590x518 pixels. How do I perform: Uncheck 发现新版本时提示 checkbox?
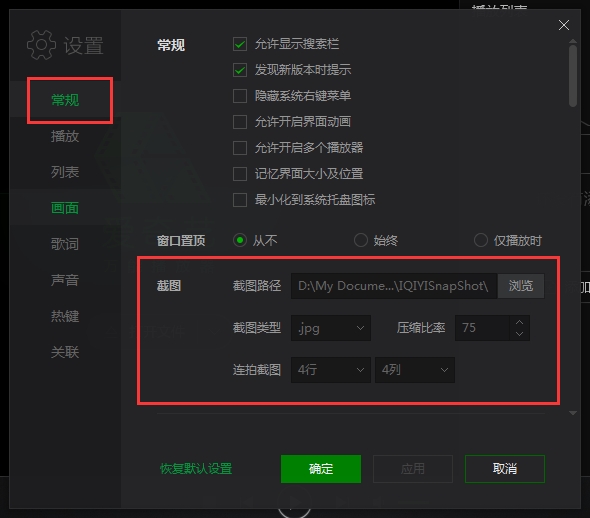(x=240, y=70)
